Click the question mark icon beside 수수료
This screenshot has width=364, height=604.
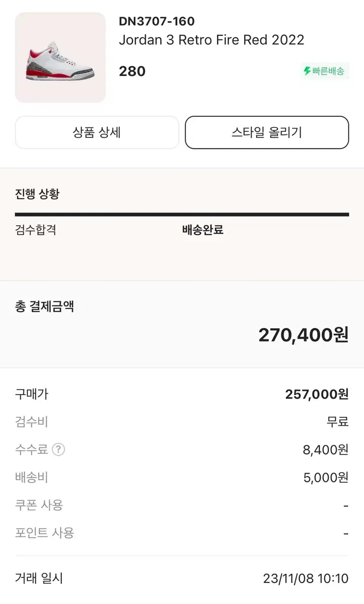click(58, 449)
